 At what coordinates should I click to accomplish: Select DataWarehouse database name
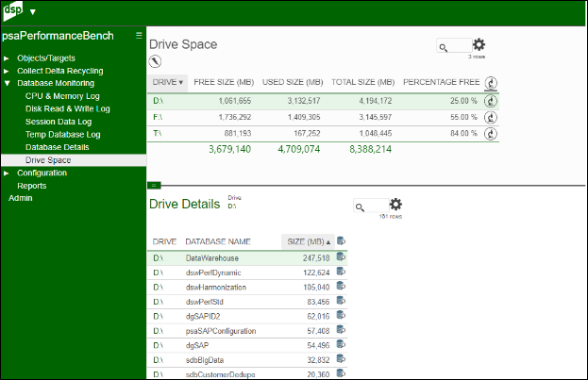211,258
